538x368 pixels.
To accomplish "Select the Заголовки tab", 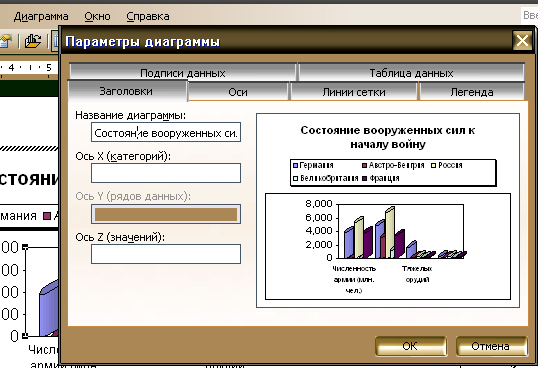I will point(127,91).
